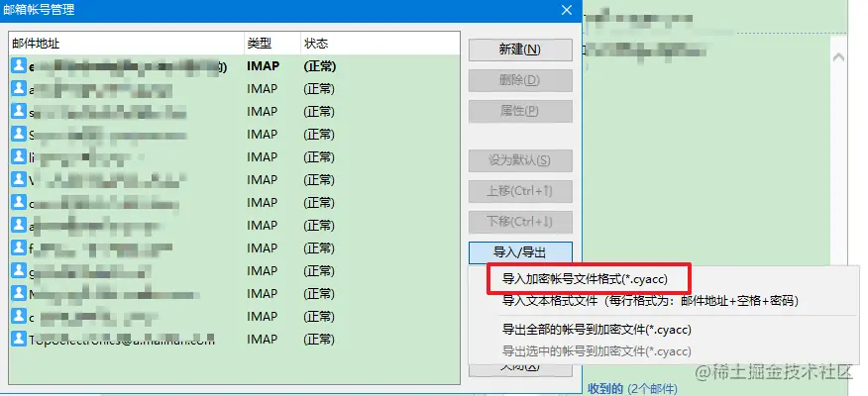This screenshot has width=868, height=396.
Task: Select the Topoelectronics mail account row
Action: pos(235,339)
